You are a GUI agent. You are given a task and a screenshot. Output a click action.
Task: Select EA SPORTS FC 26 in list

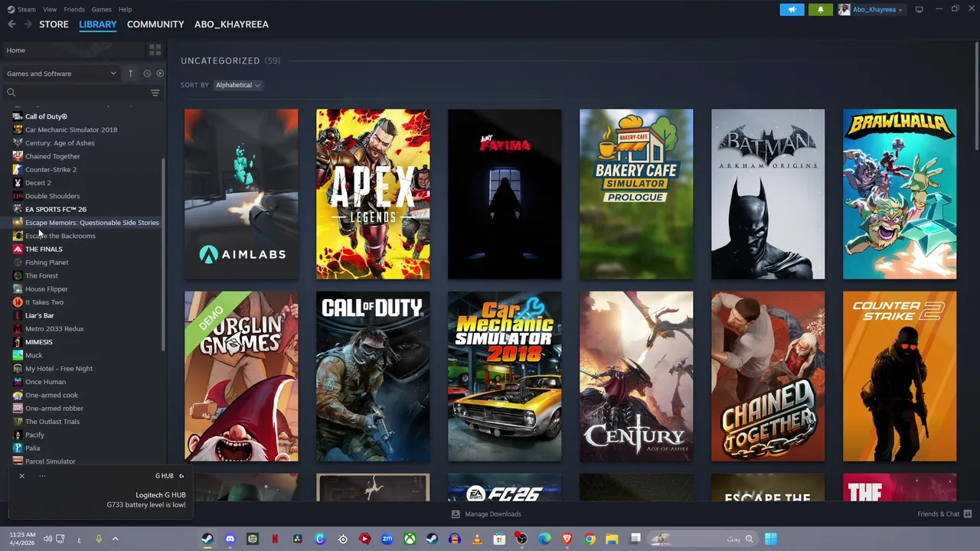click(x=56, y=210)
